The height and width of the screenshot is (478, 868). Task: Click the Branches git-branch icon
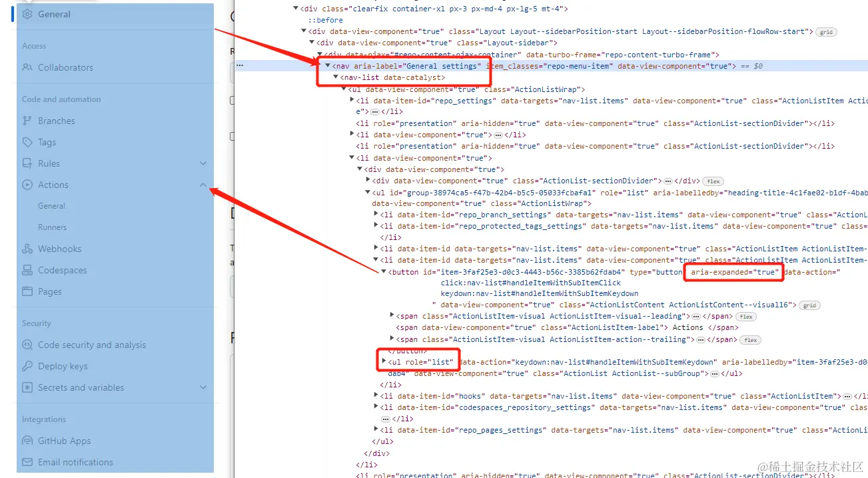27,121
